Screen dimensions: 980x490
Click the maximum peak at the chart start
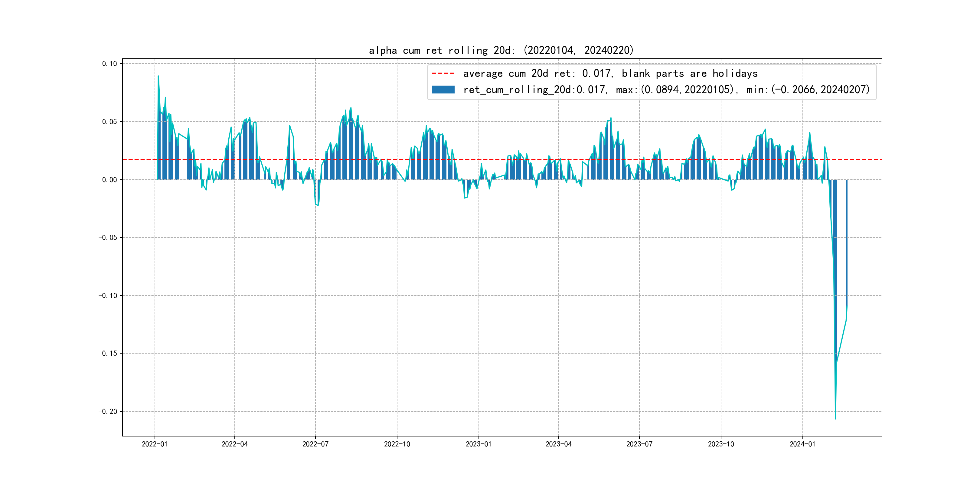(x=158, y=76)
